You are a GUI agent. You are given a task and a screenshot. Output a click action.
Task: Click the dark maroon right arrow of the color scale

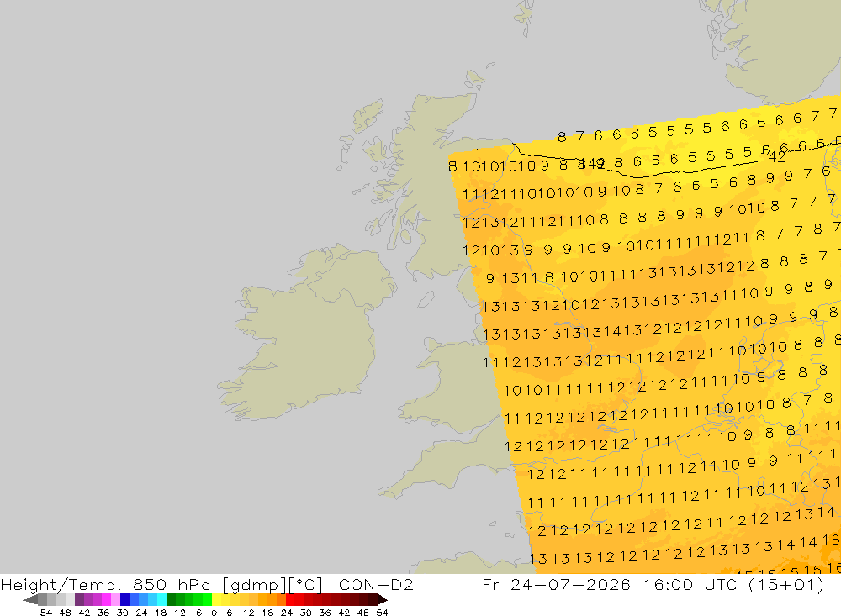pyautogui.click(x=383, y=600)
